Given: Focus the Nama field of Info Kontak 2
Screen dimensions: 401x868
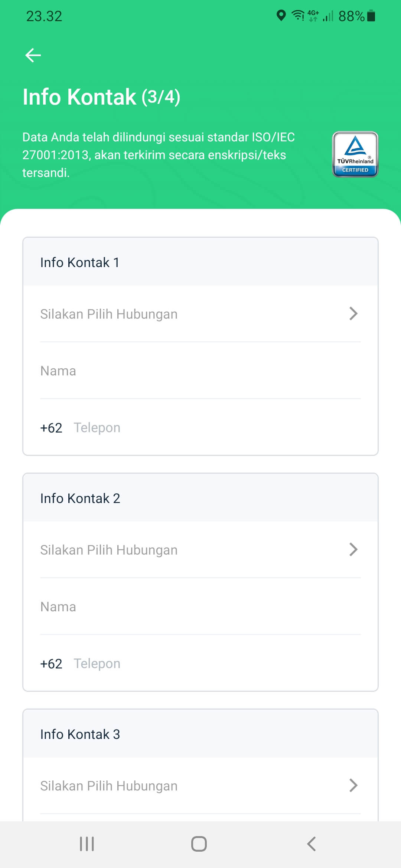Looking at the screenshot, I should pos(200,607).
